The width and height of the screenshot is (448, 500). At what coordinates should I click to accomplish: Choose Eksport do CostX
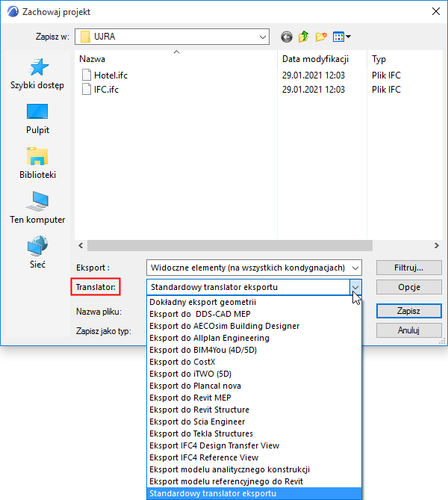coord(254,362)
